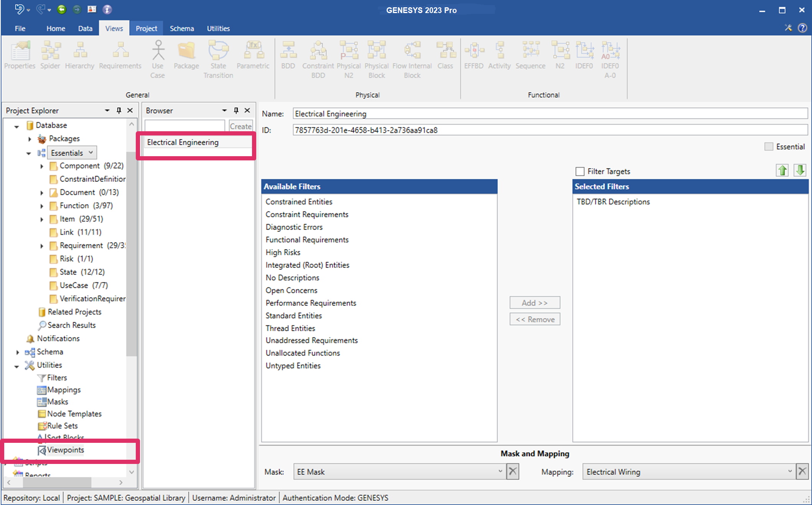Click the green move-down arrow icon
Image resolution: width=812 pixels, height=505 pixels.
click(800, 170)
